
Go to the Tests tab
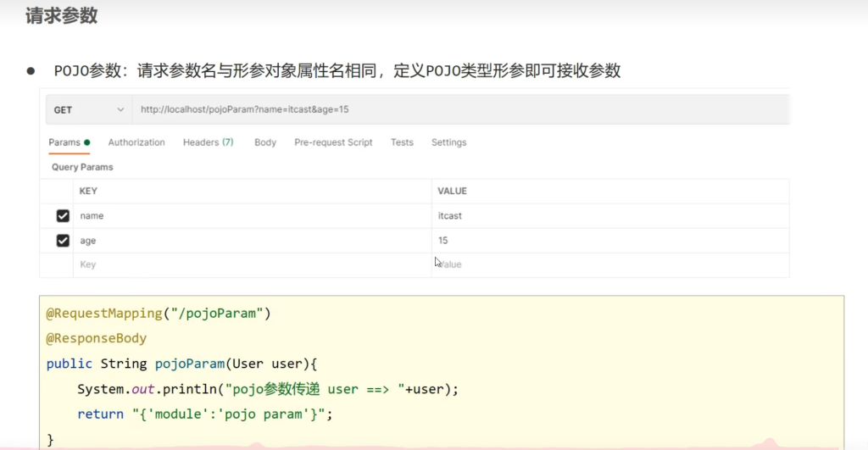point(402,142)
